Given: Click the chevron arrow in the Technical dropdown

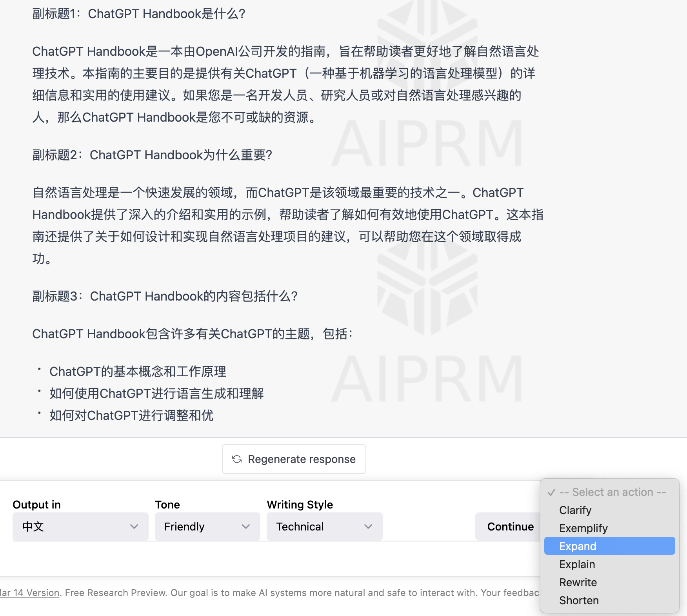Looking at the screenshot, I should pos(368,527).
